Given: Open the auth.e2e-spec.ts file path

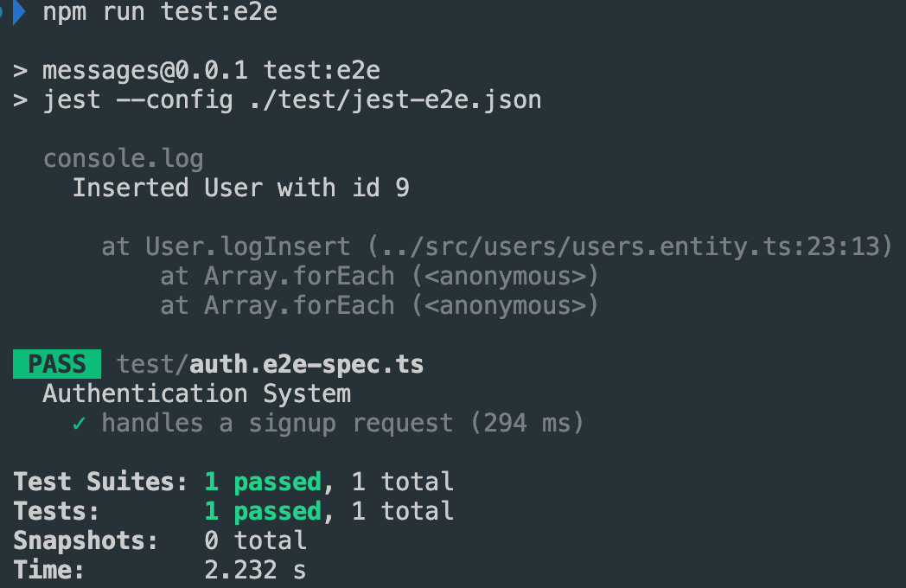Looking at the screenshot, I should [270, 365].
